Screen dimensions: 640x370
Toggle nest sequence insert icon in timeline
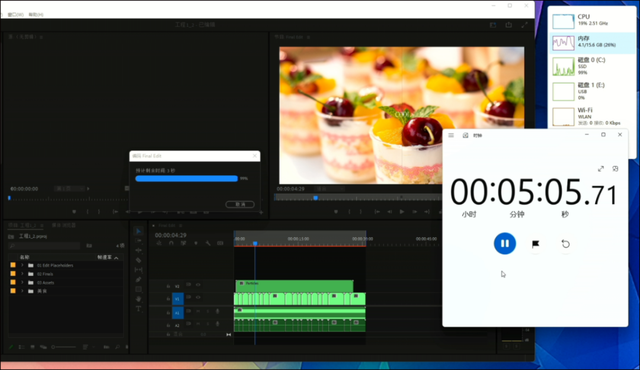pos(159,243)
